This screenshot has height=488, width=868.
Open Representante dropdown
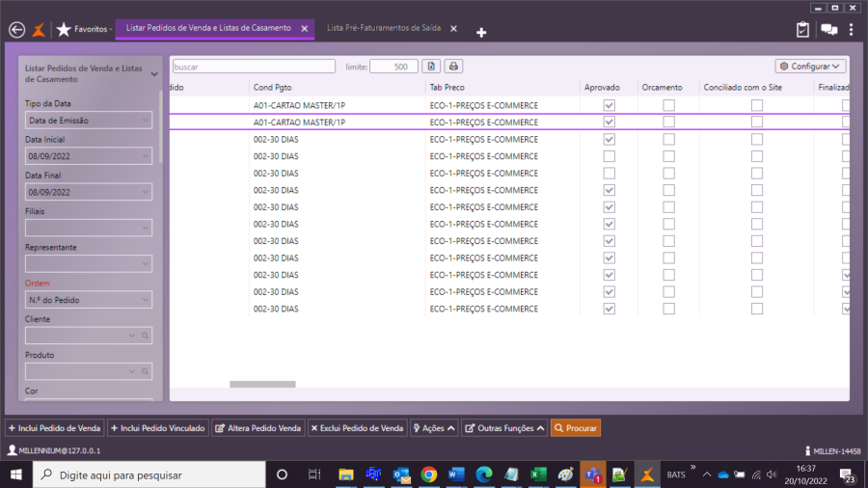pos(89,264)
